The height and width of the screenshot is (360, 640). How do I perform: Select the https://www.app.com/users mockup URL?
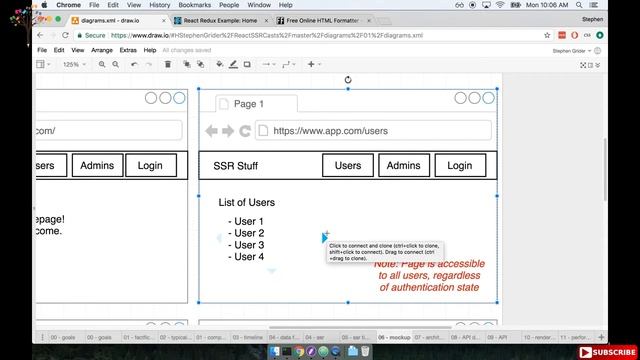[x=331, y=131]
